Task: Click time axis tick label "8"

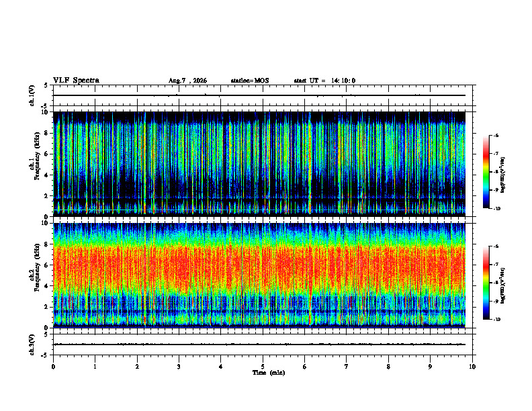Action: (388, 367)
